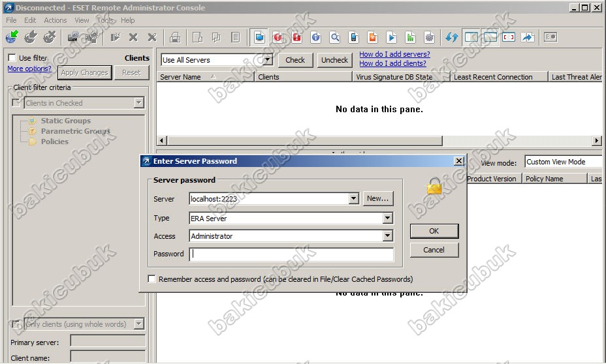Click the document page toolbar icon

coord(197,37)
